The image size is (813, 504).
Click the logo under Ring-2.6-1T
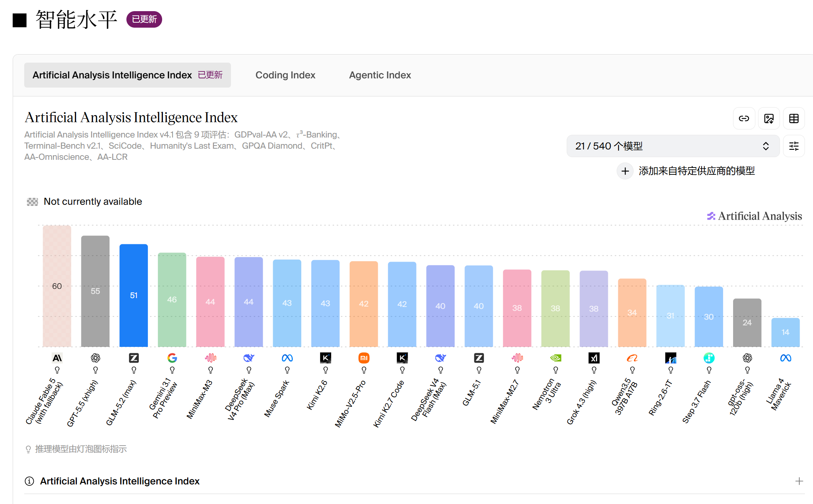(671, 358)
